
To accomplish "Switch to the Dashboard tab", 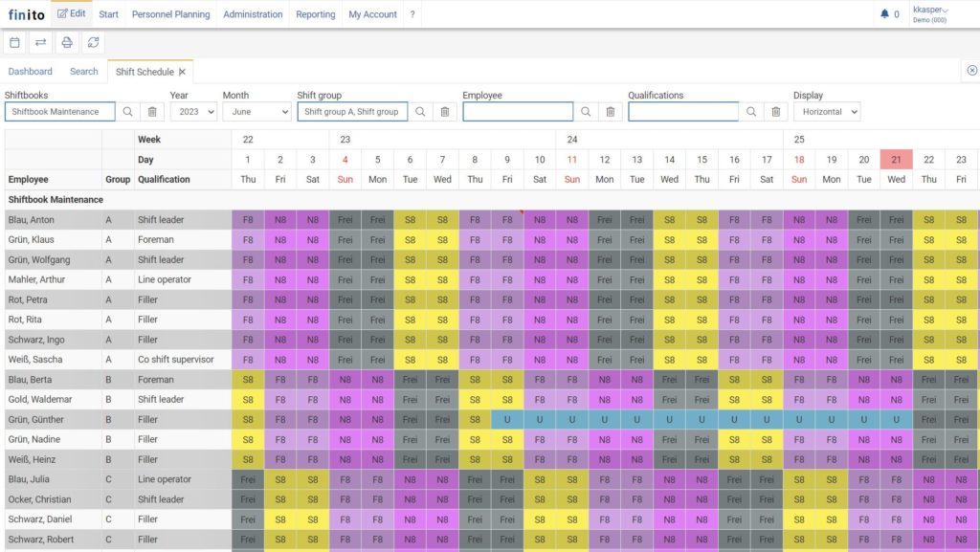I will (30, 71).
